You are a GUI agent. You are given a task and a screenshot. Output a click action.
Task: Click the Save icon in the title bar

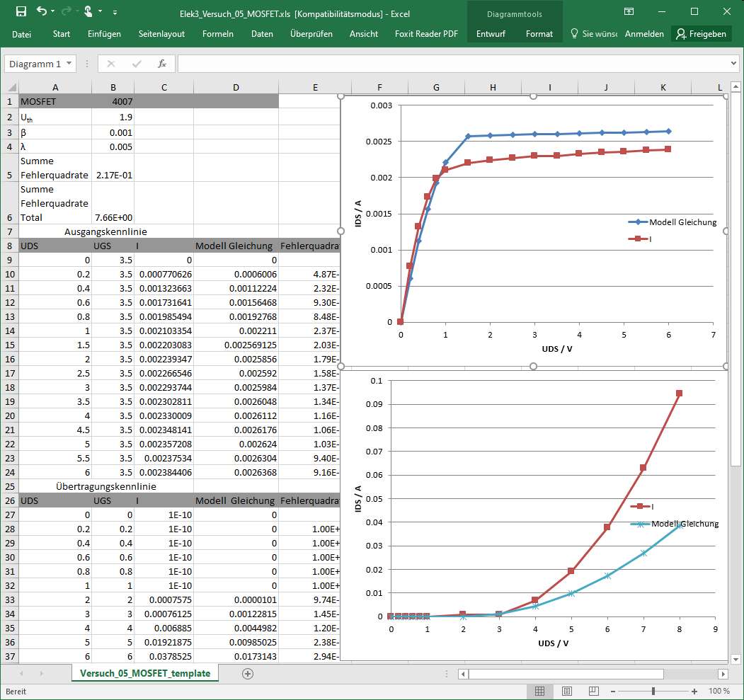point(21,11)
